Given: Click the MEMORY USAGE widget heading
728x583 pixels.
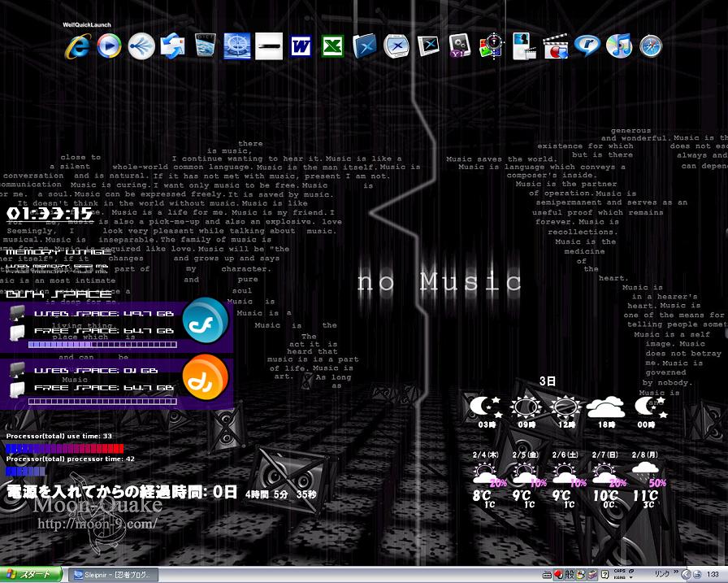Looking at the screenshot, I should 58,252.
